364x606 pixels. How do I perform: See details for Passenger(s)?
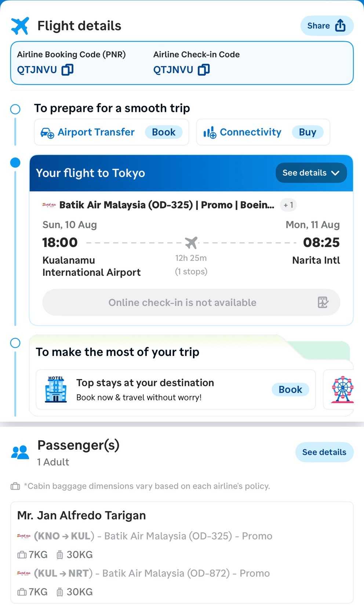324,452
